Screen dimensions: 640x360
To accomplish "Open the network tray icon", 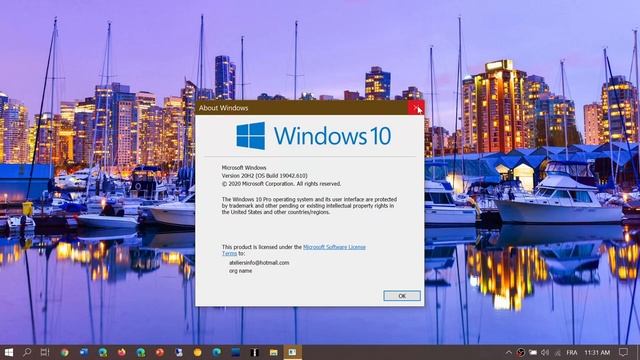I will (x=557, y=352).
